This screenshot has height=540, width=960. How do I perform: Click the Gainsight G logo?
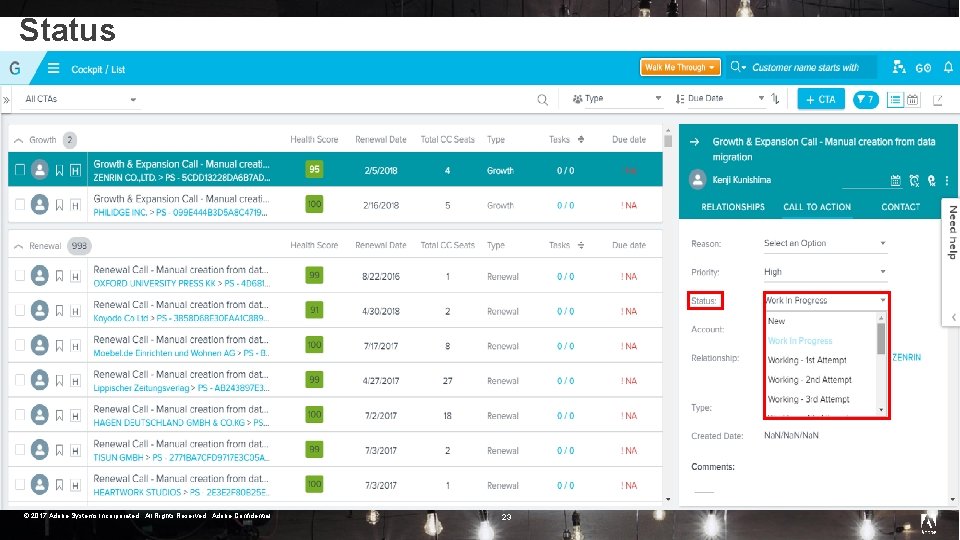15,68
